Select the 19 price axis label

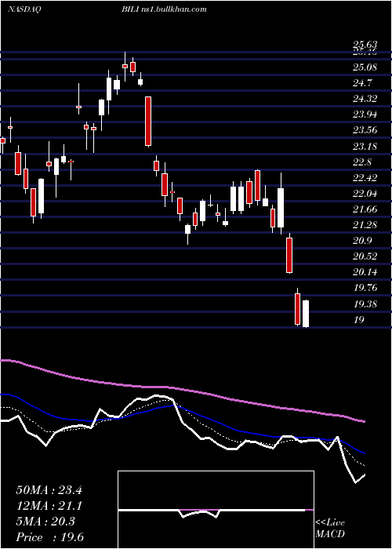pos(359,319)
